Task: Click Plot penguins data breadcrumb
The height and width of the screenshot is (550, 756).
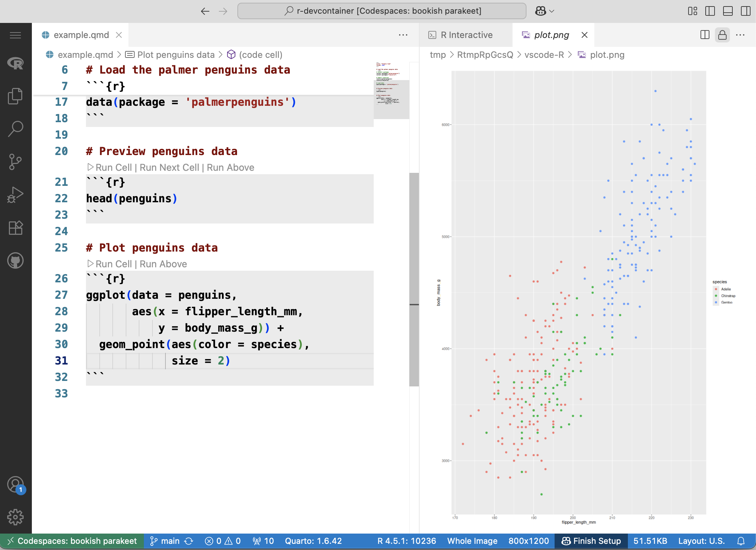Action: coord(176,55)
